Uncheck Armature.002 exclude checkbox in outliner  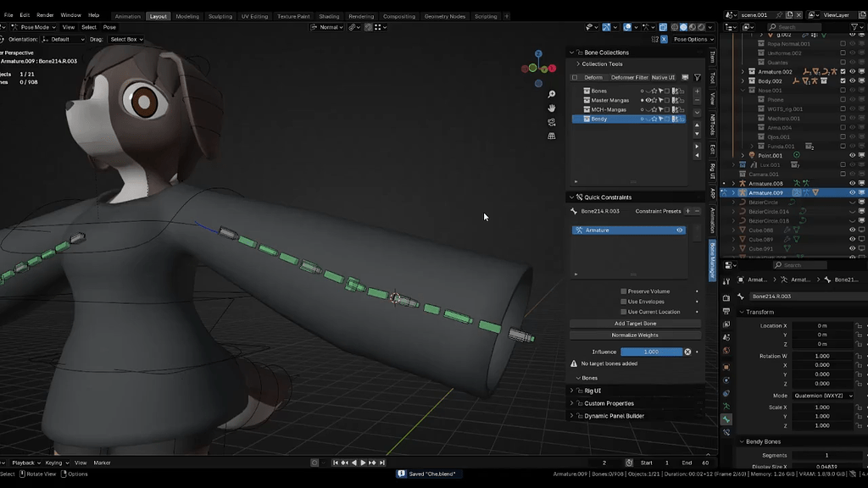click(x=843, y=71)
